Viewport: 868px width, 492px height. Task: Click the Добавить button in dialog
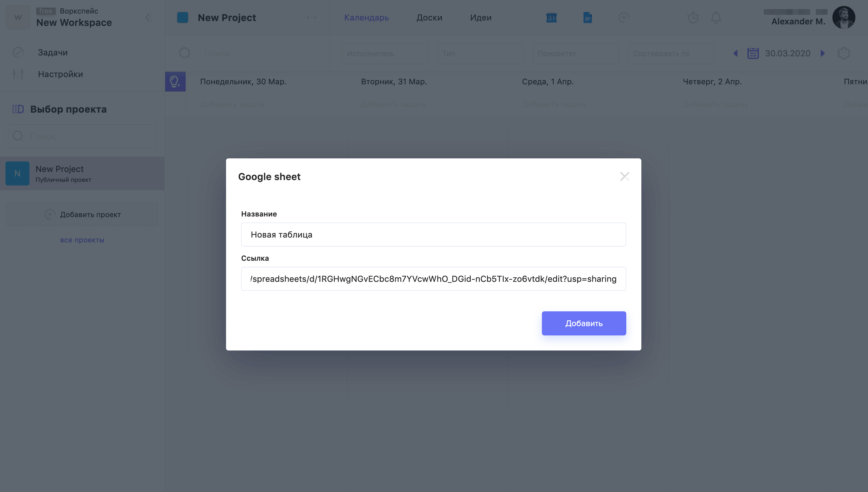click(583, 323)
